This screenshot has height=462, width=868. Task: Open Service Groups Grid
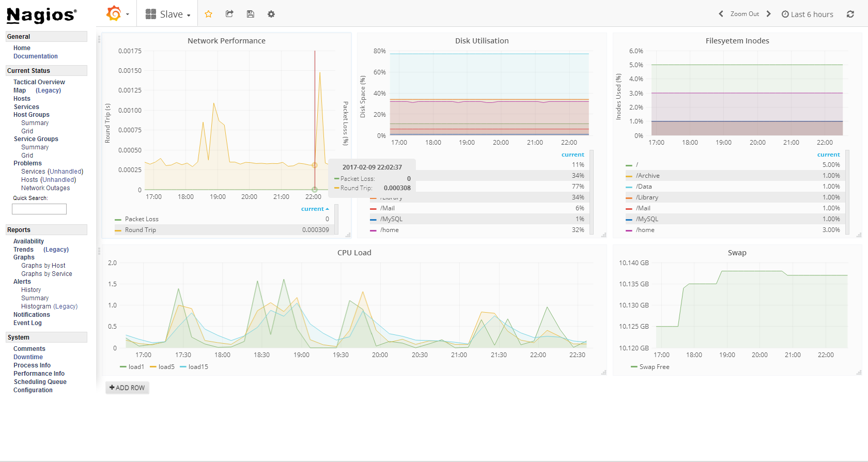pyautogui.click(x=27, y=156)
